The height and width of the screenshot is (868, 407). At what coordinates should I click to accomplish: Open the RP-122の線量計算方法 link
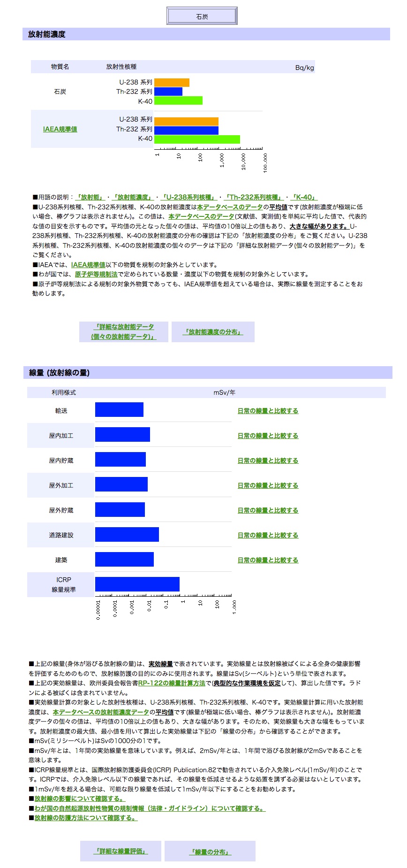coord(172,683)
